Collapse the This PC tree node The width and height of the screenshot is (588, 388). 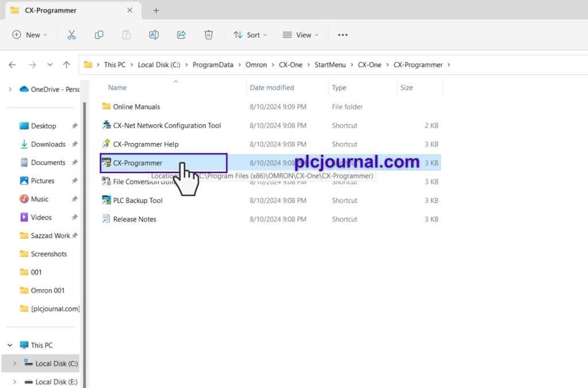click(10, 345)
